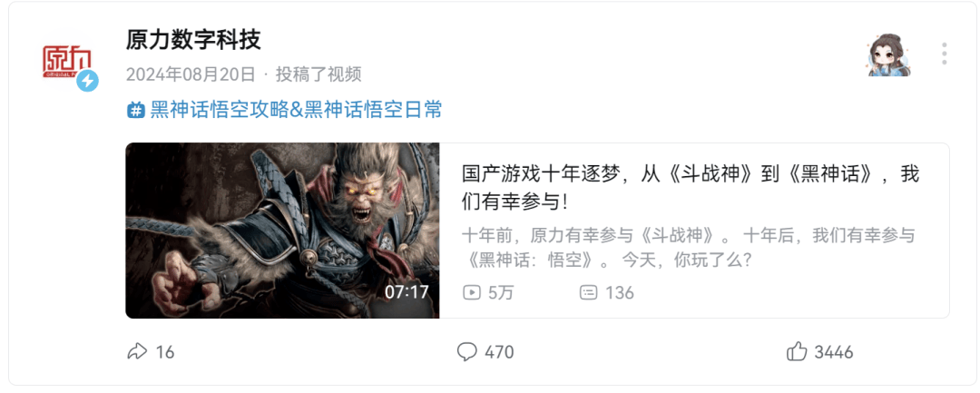
Task: Click the comment count 470
Action: pyautogui.click(x=499, y=352)
